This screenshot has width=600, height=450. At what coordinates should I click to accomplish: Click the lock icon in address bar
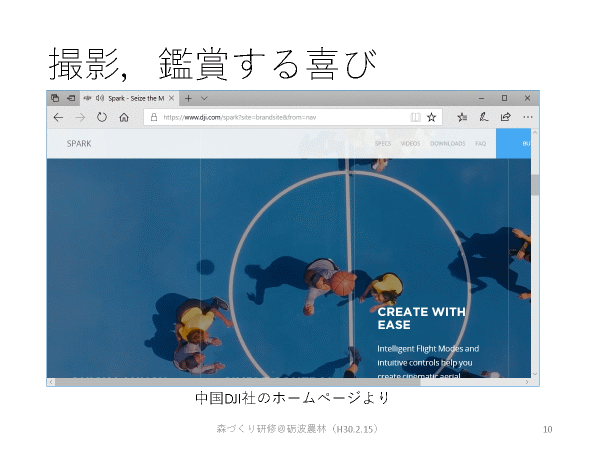coord(154,117)
